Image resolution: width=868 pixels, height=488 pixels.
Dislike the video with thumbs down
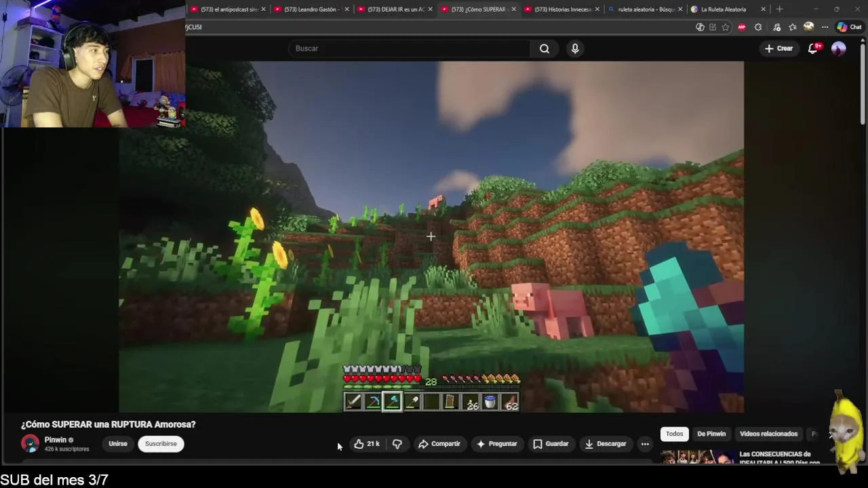click(x=397, y=444)
